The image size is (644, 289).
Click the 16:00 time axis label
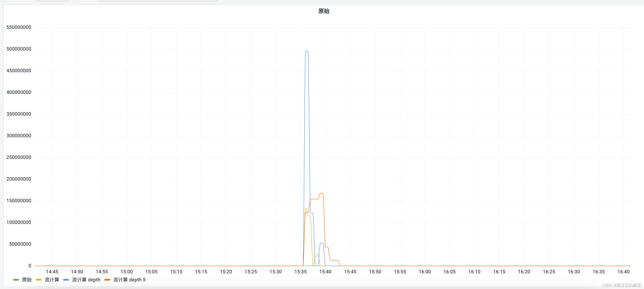point(424,272)
